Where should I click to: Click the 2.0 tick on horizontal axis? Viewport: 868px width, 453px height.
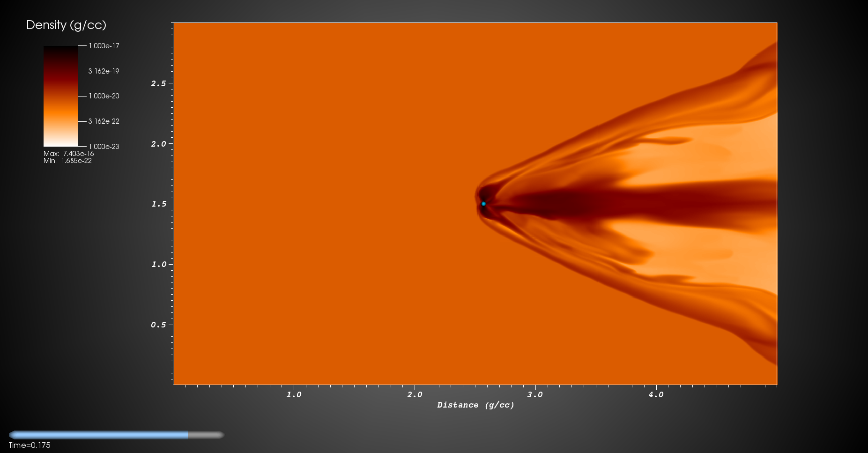(x=415, y=394)
